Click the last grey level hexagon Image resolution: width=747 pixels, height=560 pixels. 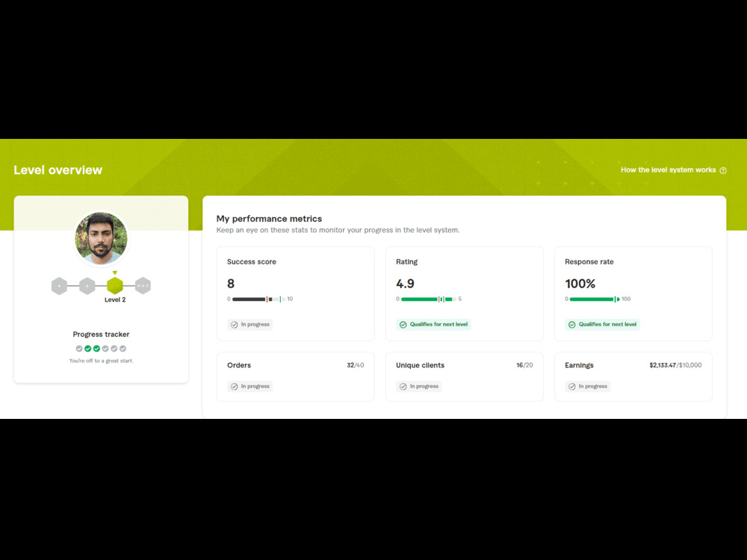tap(143, 286)
